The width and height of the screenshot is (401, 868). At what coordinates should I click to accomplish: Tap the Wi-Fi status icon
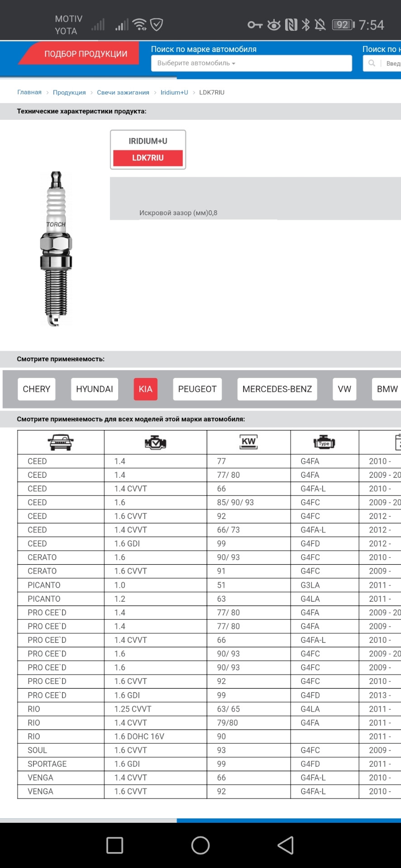click(140, 24)
